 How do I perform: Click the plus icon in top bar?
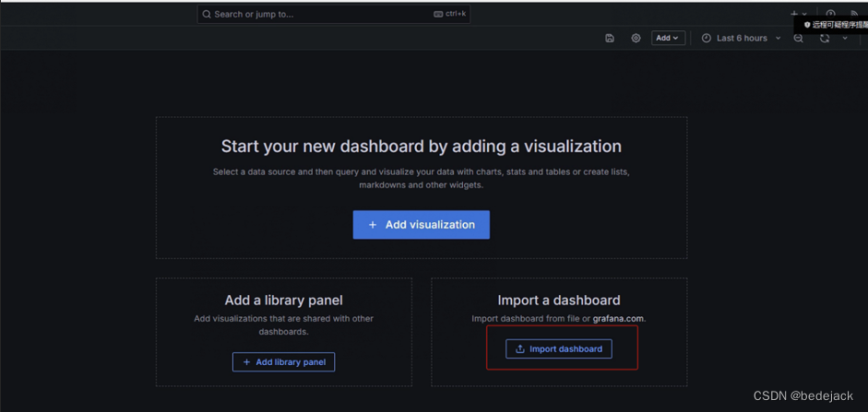tap(794, 15)
